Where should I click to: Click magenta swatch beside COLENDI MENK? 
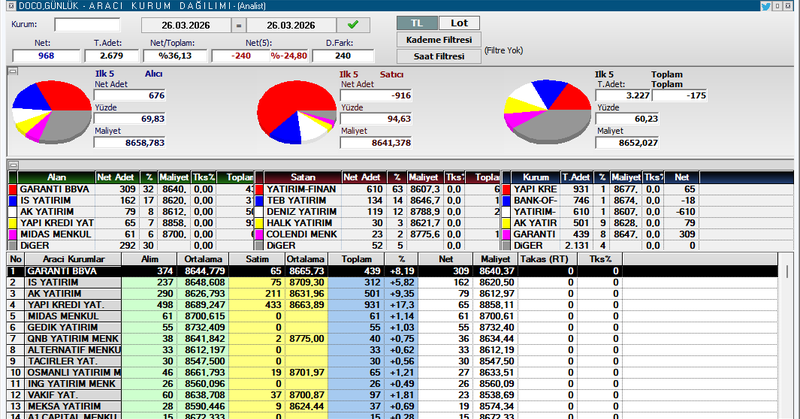pos(259,234)
